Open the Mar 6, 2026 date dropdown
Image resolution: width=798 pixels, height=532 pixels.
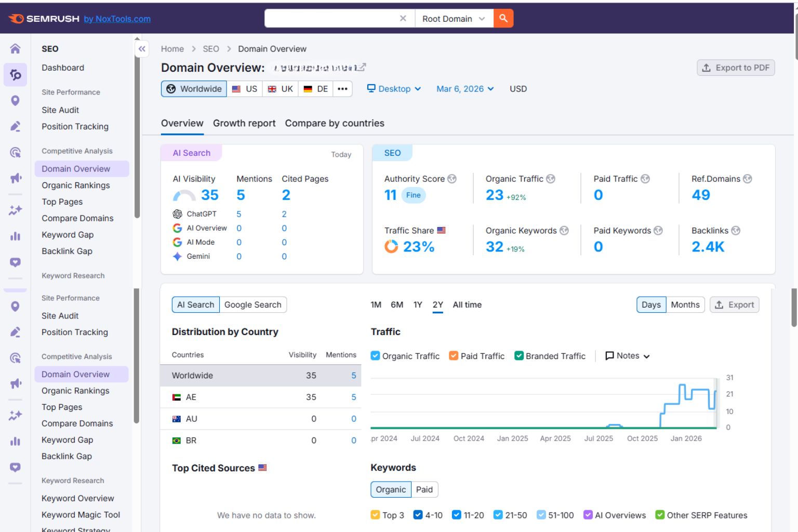click(x=464, y=89)
